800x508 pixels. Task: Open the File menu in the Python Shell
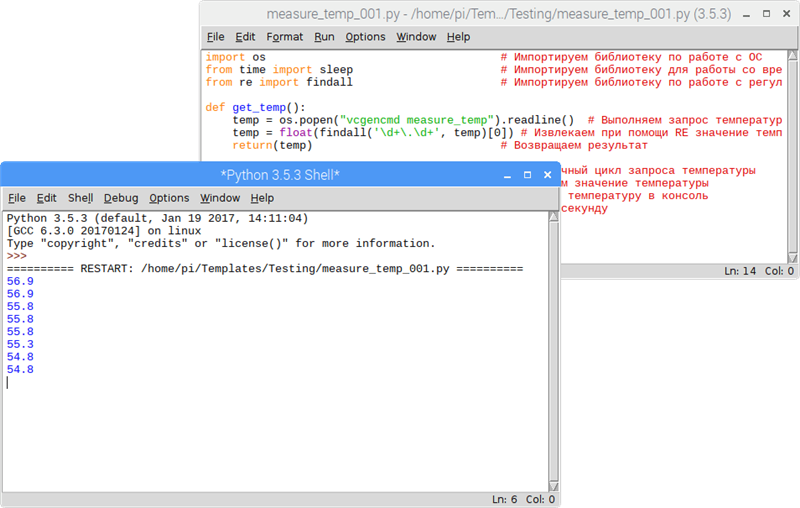[16, 198]
